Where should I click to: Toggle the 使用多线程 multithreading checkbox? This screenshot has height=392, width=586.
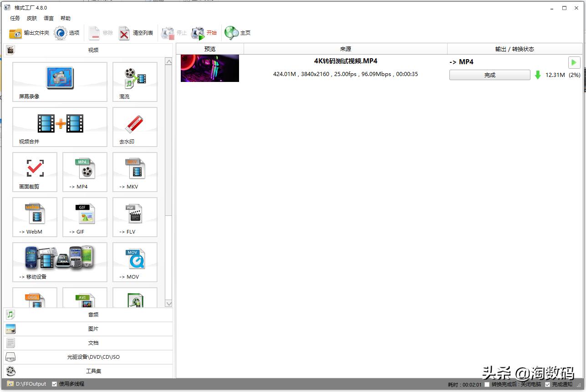[53, 384]
